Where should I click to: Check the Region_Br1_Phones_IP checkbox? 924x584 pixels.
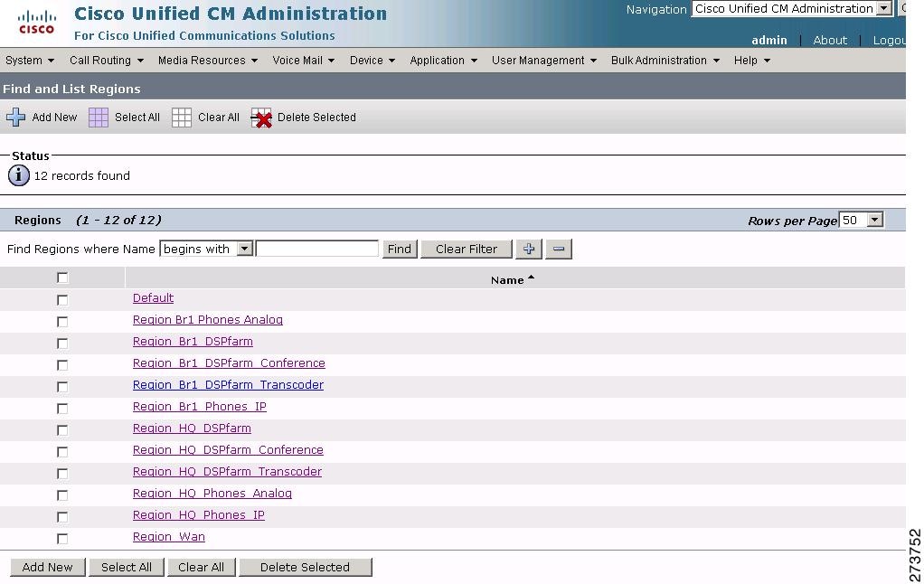click(62, 408)
